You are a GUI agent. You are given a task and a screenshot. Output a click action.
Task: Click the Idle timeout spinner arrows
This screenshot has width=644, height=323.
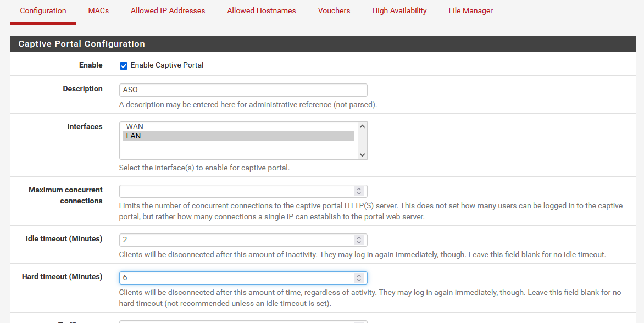click(359, 240)
